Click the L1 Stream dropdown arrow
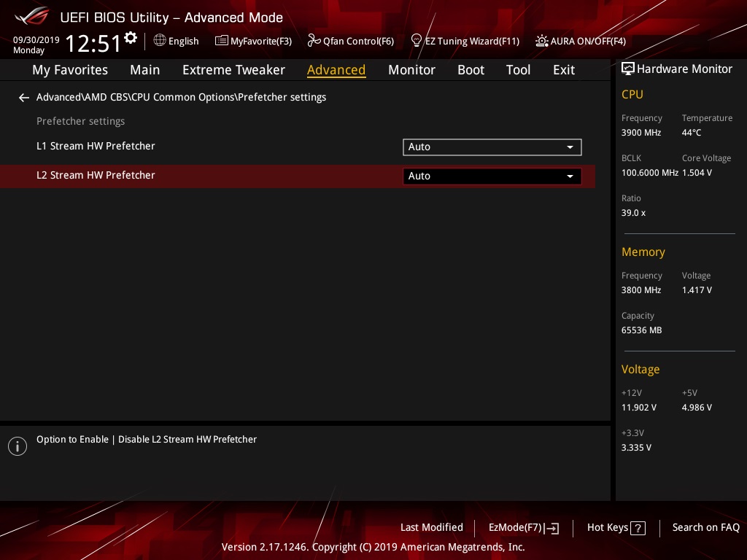Image resolution: width=747 pixels, height=560 pixels. pos(570,147)
